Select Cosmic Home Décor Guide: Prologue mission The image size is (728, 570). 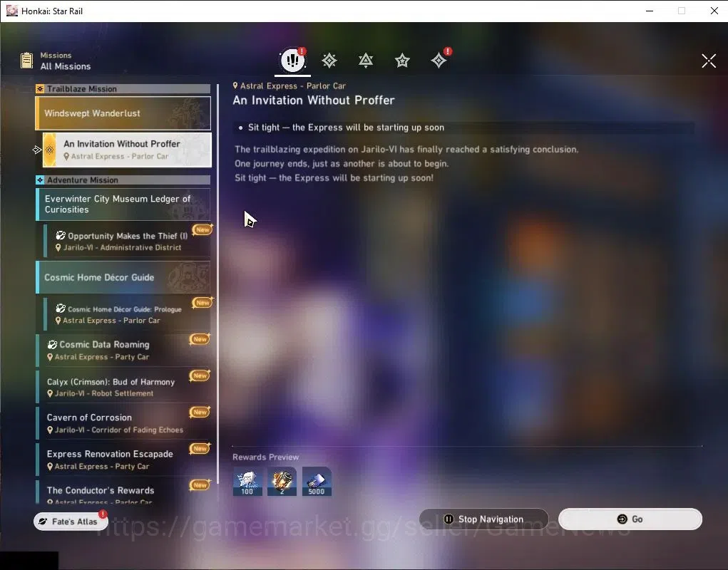click(x=127, y=314)
